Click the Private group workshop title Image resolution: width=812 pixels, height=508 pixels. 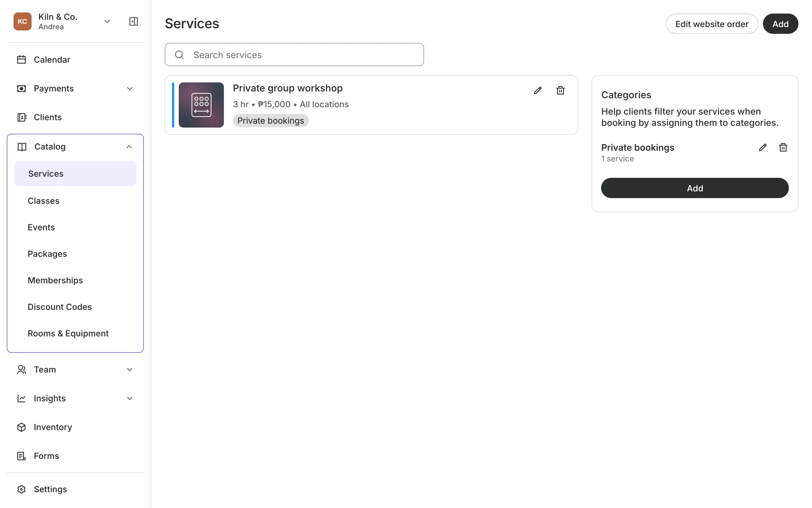(288, 88)
